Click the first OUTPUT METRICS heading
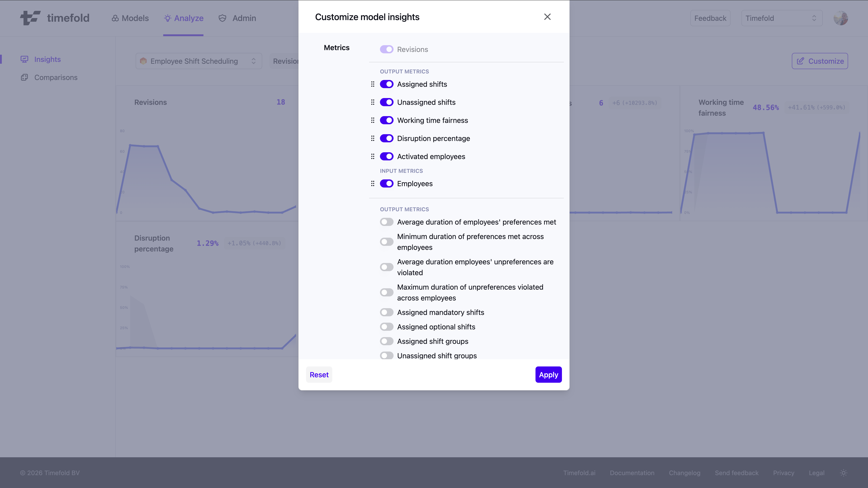The height and width of the screenshot is (488, 868). pyautogui.click(x=404, y=71)
